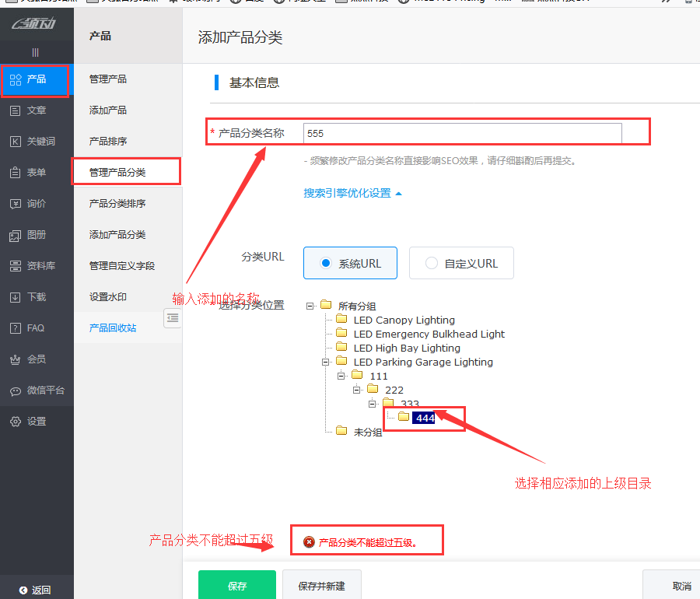This screenshot has width=700, height=599.
Task: Go to 添加产品 in the submenu
Action: point(108,110)
